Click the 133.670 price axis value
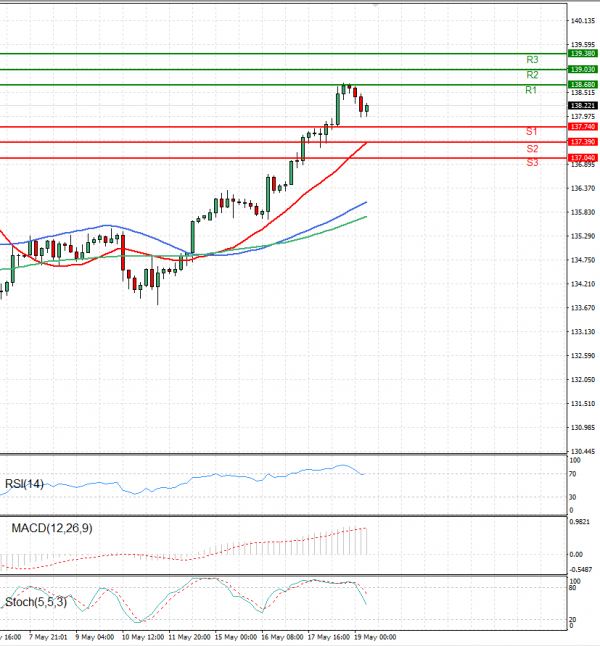Screen dimensions: 600x646 click(x=583, y=308)
